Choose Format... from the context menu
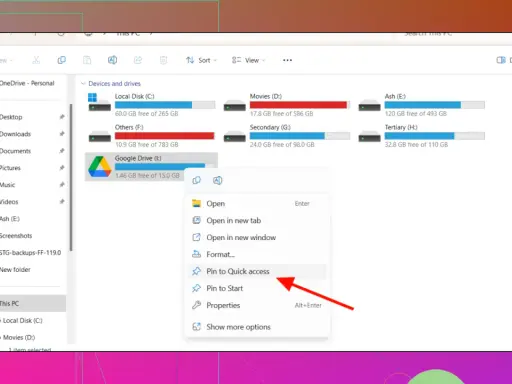Image resolution: width=512 pixels, height=384 pixels. (x=257, y=254)
